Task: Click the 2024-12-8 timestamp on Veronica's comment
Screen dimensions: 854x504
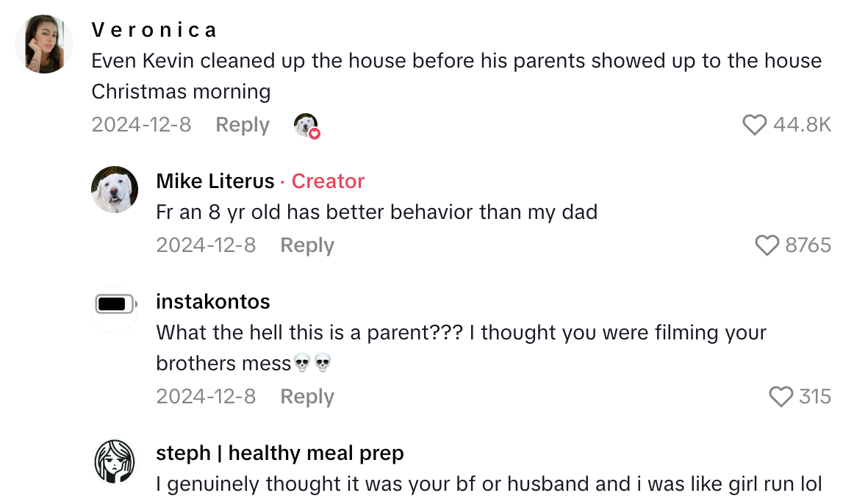Action: (141, 125)
